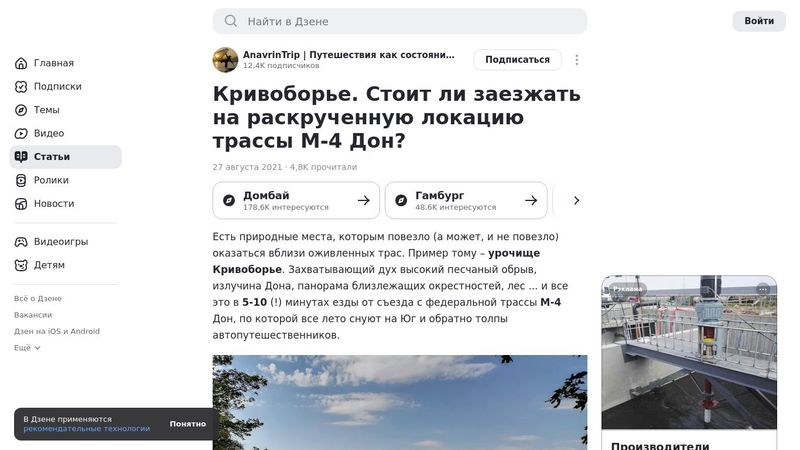The image size is (800, 450).
Task: Expand the Ещё footer menu
Action: click(27, 348)
